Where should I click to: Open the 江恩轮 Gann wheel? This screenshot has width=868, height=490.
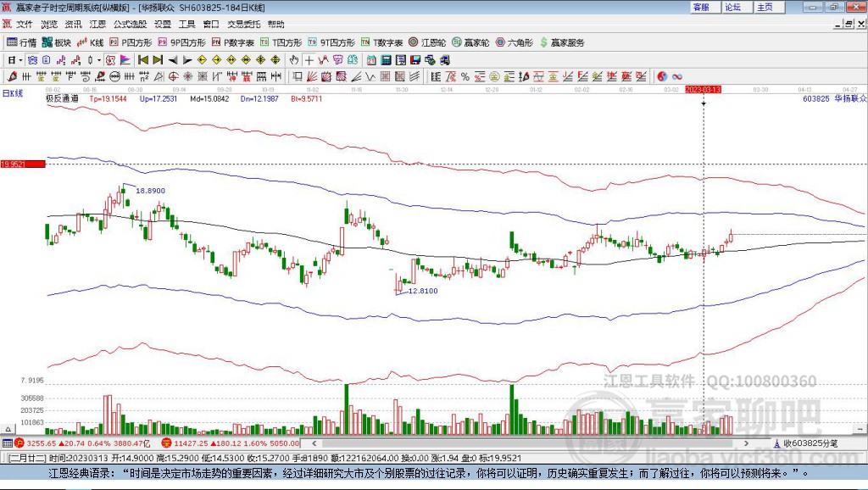(x=427, y=42)
